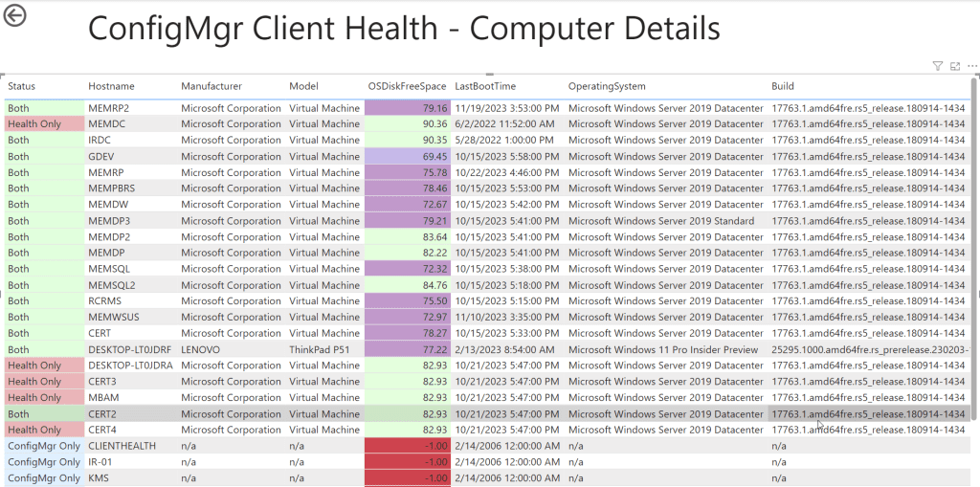Sort by the Model column header
Screen dimensions: 980x487
[303, 86]
